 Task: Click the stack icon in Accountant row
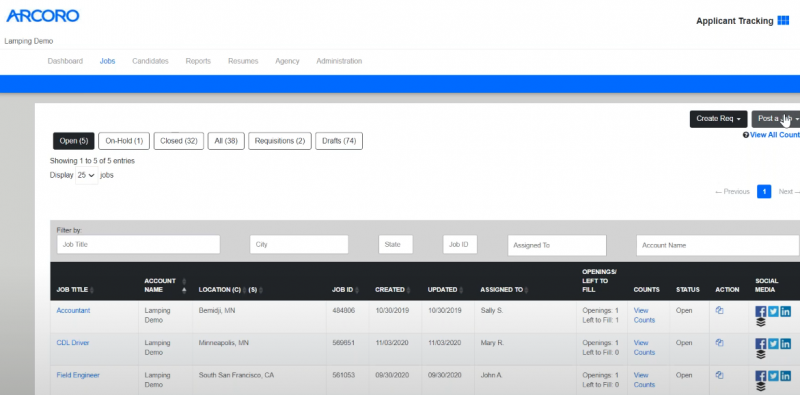coord(761,322)
